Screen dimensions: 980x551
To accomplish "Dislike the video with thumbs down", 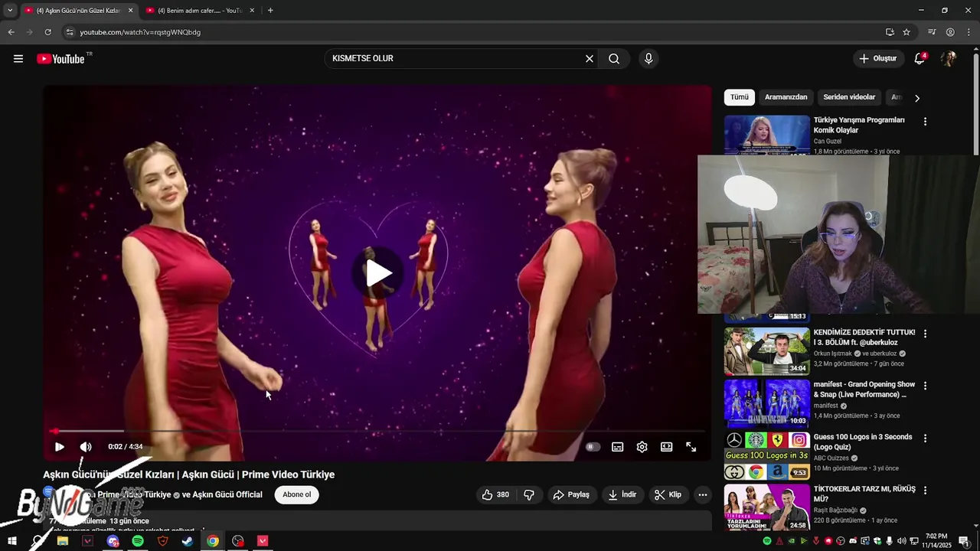I will pyautogui.click(x=528, y=495).
